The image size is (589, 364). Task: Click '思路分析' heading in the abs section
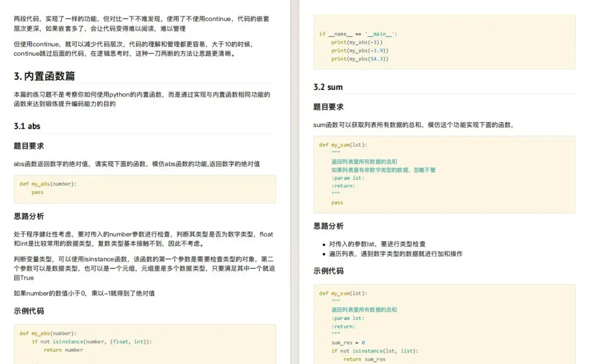(x=29, y=216)
